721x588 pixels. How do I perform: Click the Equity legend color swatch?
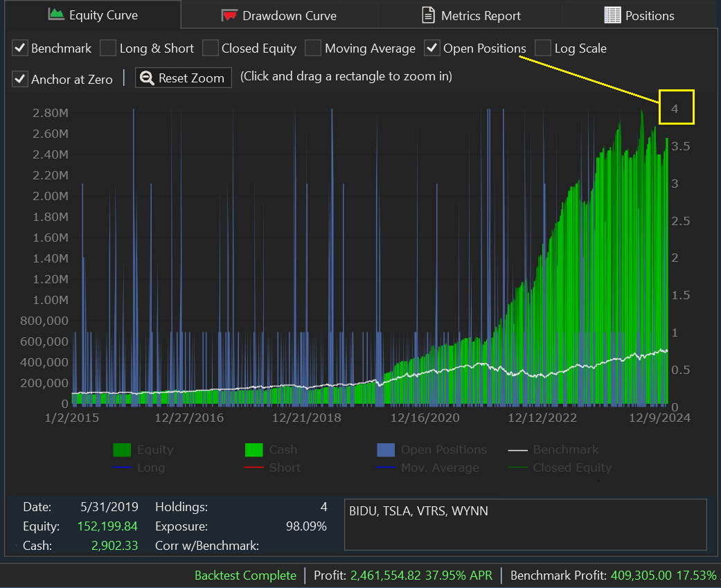coord(122,450)
